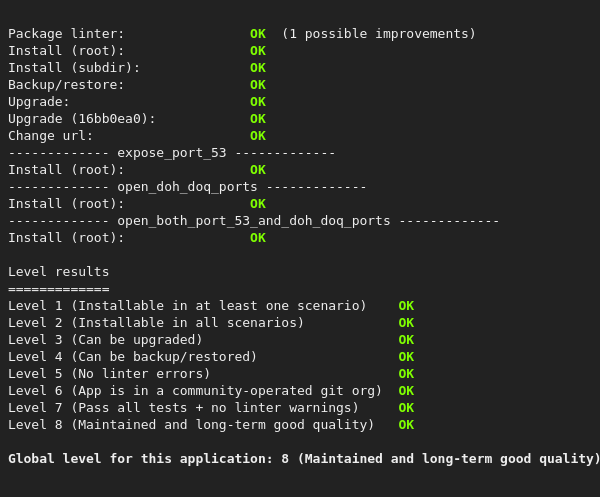Click the Install (subdir) label
This screenshot has height=497, width=600.
74,68
